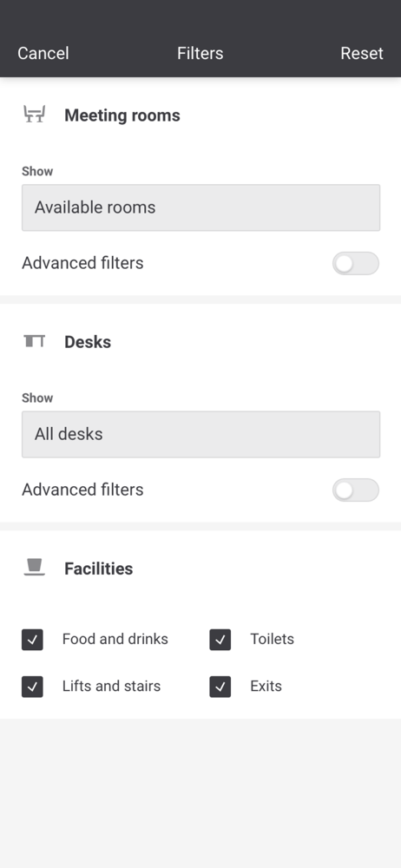Select the Meeting rooms heading
This screenshot has height=868, width=401.
(x=122, y=115)
